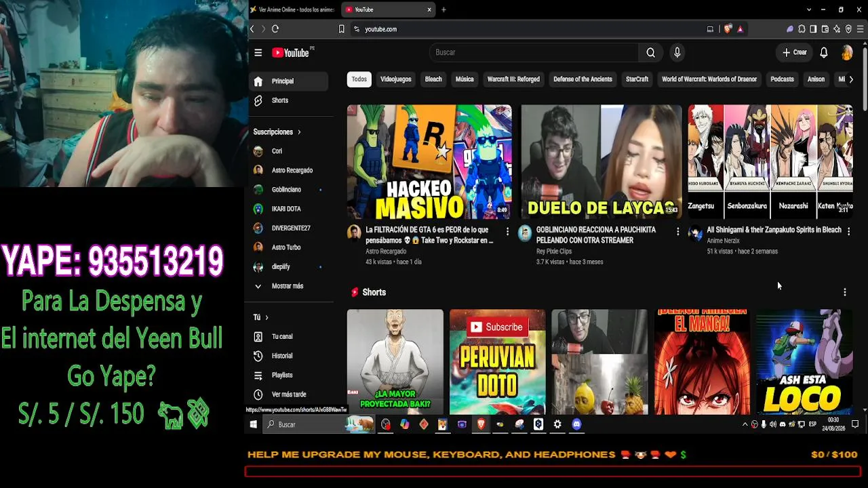The width and height of the screenshot is (868, 488).
Task: Open more options for All Shinigami video
Action: pyautogui.click(x=848, y=231)
